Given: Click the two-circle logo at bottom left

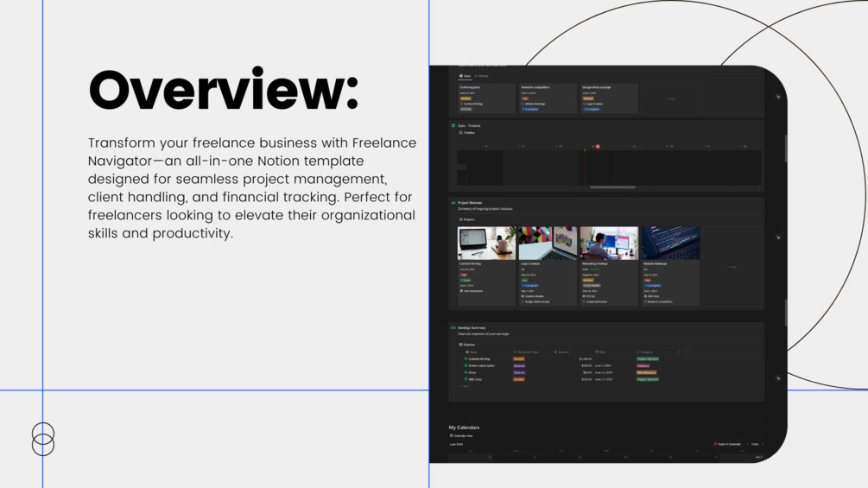Looking at the screenshot, I should coord(42,440).
